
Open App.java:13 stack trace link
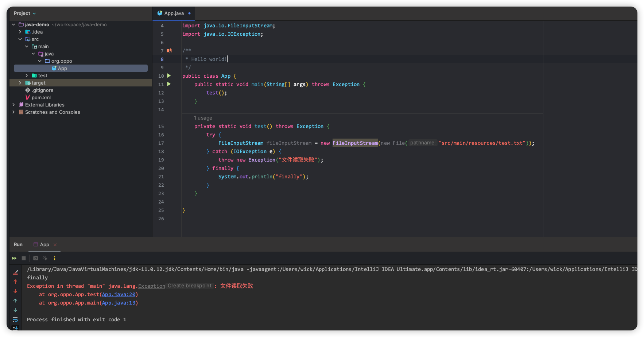coord(119,303)
